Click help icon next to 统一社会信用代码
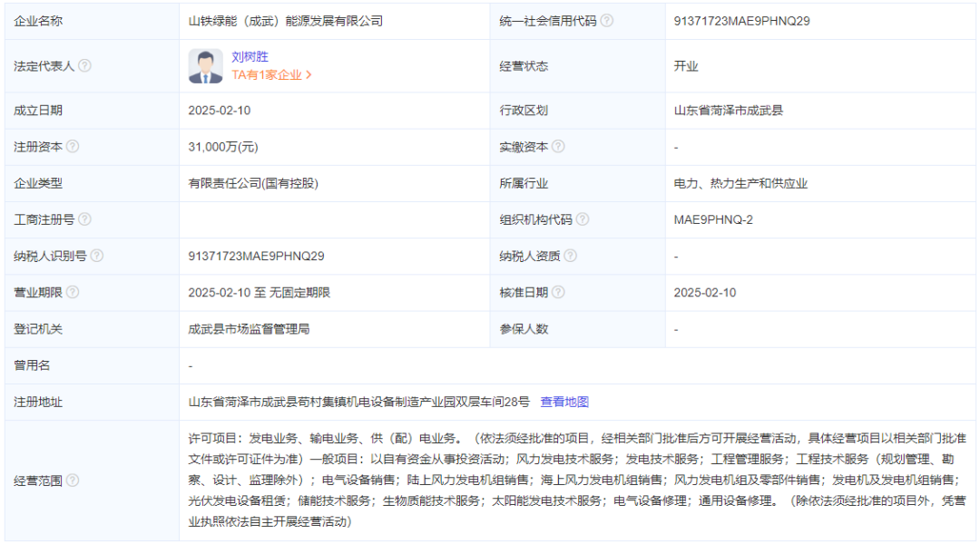This screenshot has width=980, height=544. (x=607, y=21)
